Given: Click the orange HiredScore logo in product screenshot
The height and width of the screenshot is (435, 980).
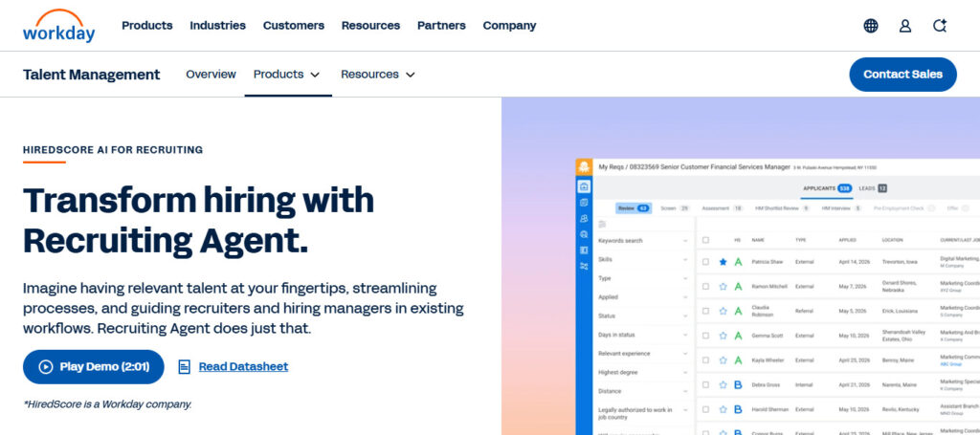Looking at the screenshot, I should tap(584, 166).
